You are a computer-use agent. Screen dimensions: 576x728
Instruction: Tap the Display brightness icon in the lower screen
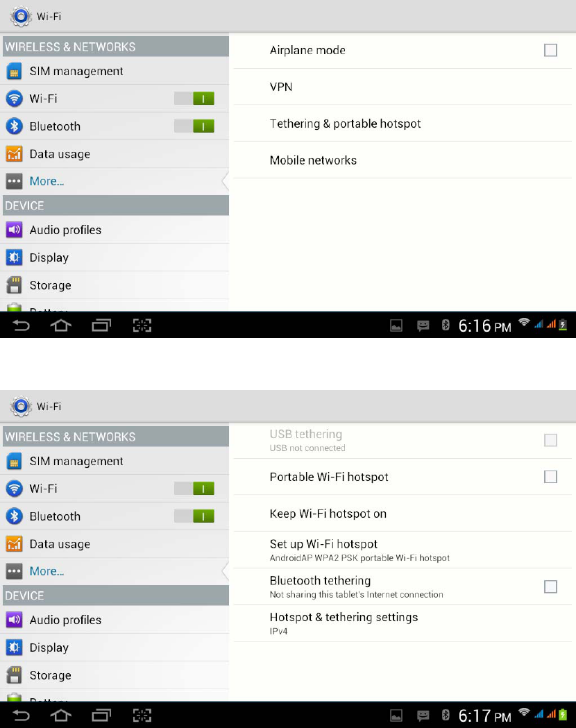pyautogui.click(x=14, y=647)
